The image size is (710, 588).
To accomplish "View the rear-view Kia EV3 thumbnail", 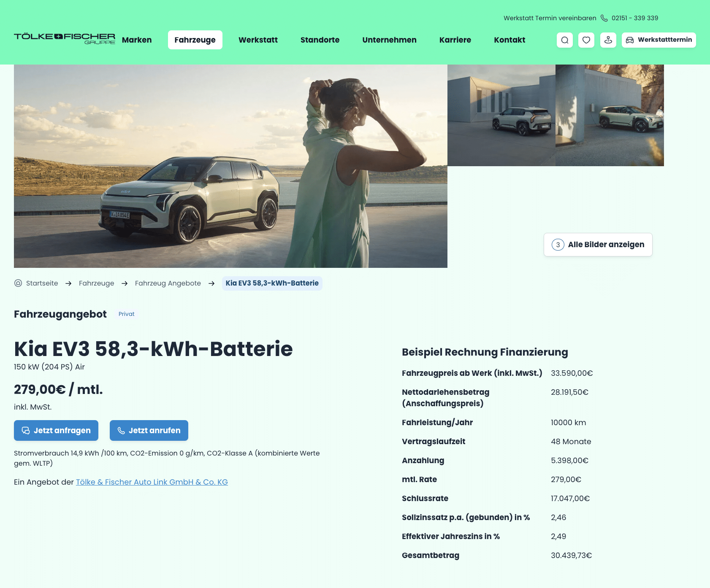I will 501,115.
